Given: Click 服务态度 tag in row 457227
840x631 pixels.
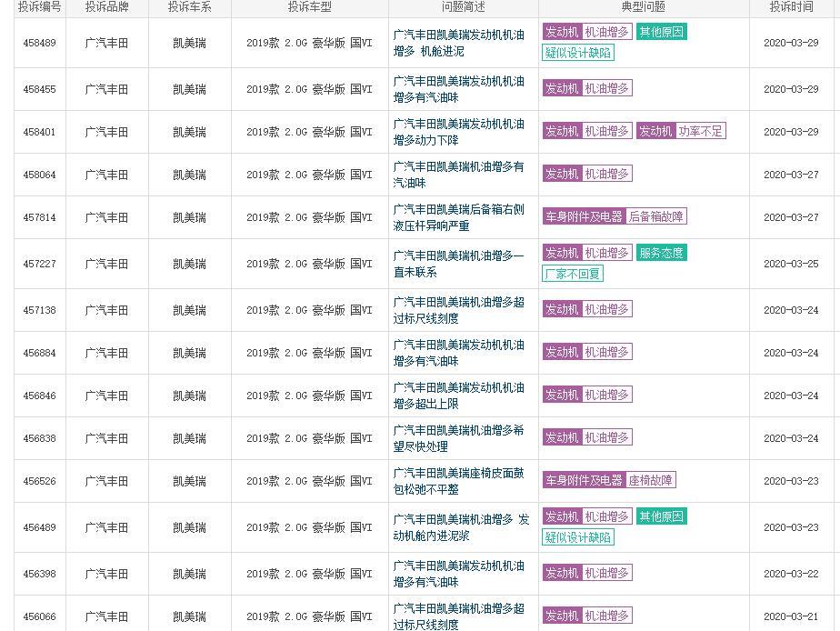Looking at the screenshot, I should click(662, 254).
